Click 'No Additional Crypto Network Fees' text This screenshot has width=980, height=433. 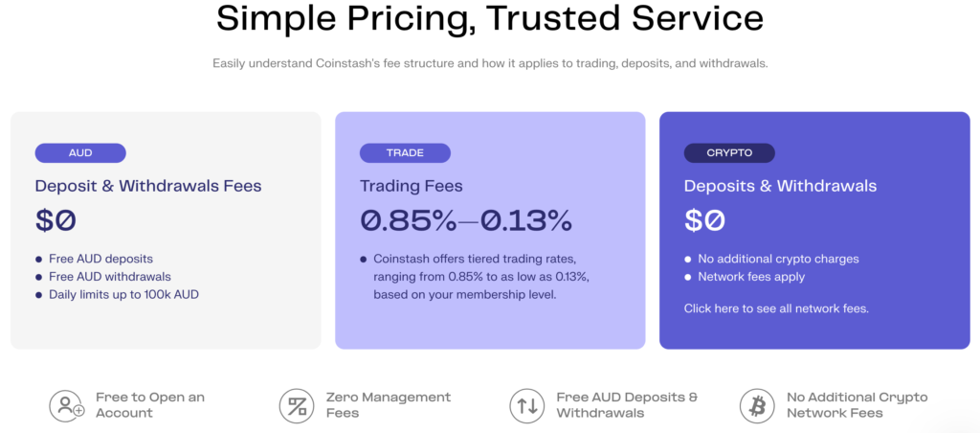pos(857,404)
